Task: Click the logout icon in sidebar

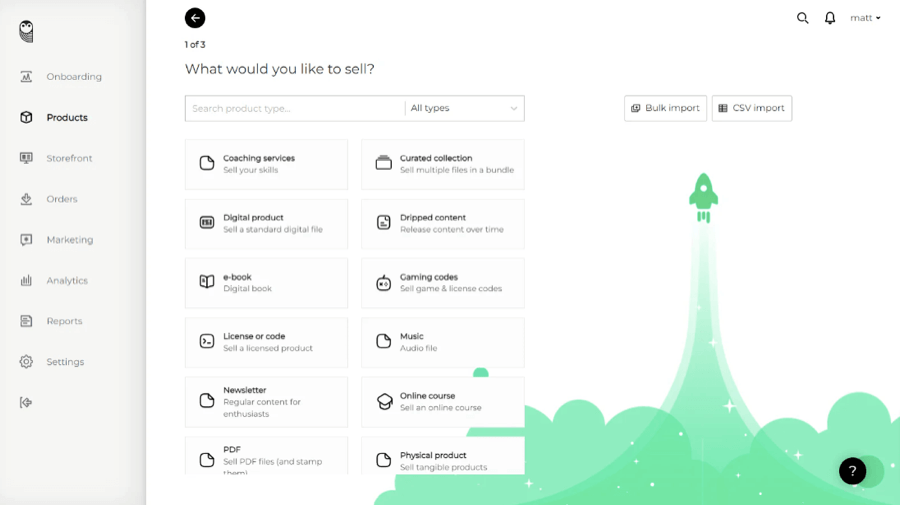Action: [x=26, y=402]
